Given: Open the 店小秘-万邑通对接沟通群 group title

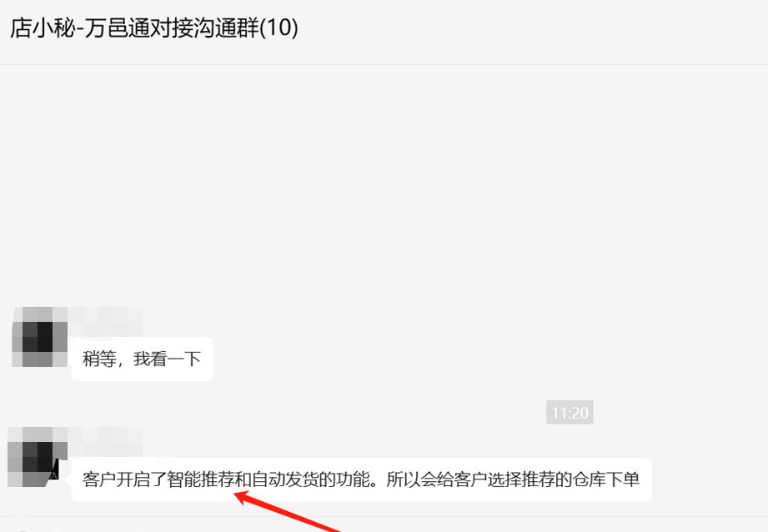Looking at the screenshot, I should click(x=153, y=28).
